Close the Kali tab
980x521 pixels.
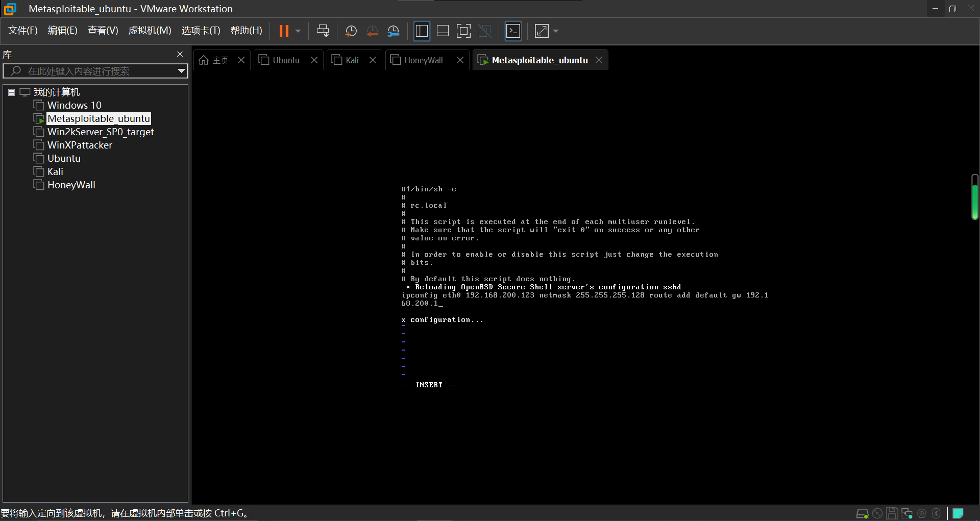pos(373,60)
